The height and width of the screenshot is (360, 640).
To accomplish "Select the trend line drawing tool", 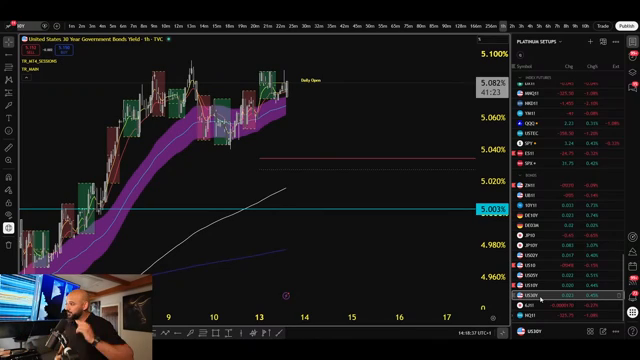I will click(x=9, y=55).
